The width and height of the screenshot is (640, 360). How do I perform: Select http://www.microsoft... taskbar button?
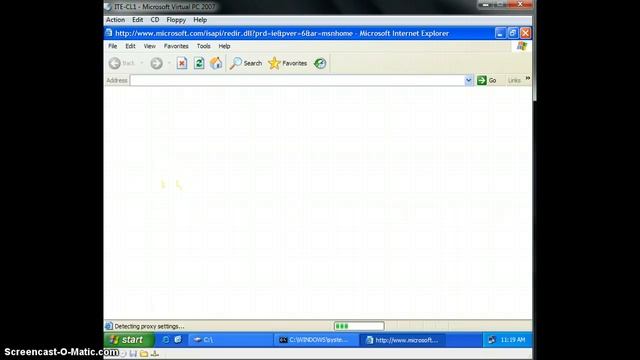pos(402,340)
